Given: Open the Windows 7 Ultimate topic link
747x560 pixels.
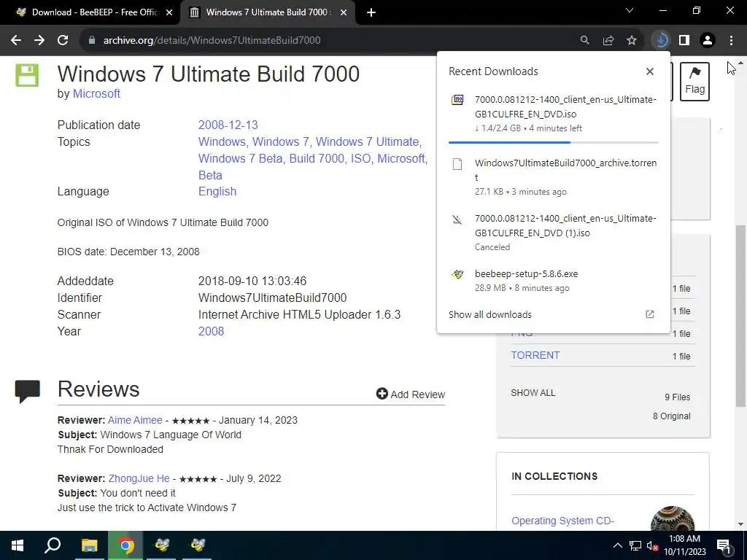Looking at the screenshot, I should coord(368,142).
